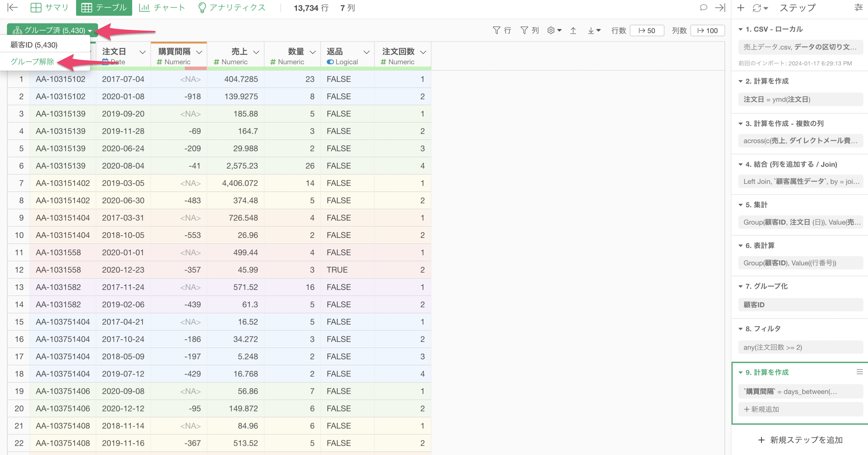This screenshot has width=868, height=455.
Task: Select the Group(顧客ID, 注文日 (日)) token
Action: [801, 222]
